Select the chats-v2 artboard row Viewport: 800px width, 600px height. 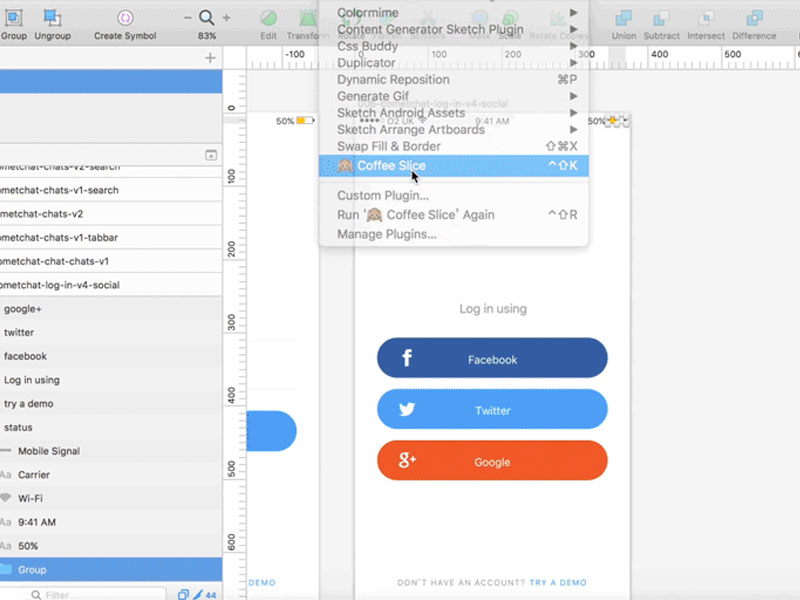click(111, 214)
